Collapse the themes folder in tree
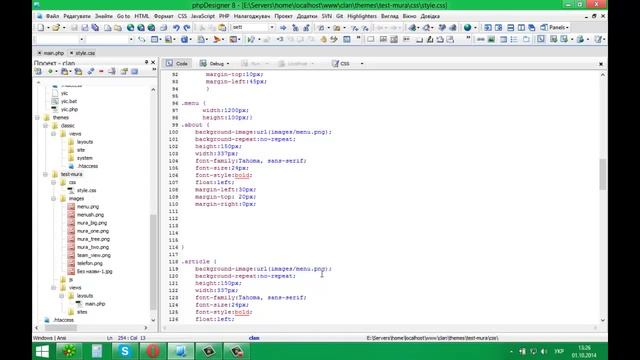 tap(38, 118)
